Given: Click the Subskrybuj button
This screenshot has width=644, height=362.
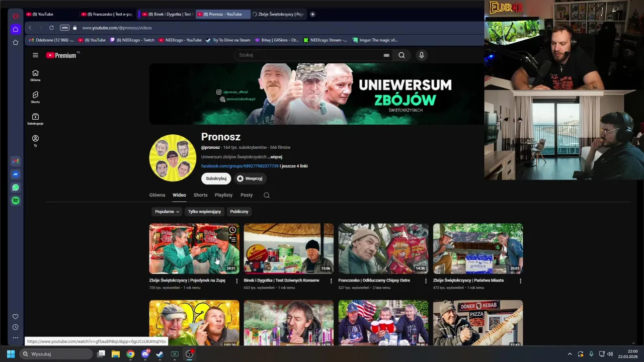Looking at the screenshot, I should [x=216, y=178].
